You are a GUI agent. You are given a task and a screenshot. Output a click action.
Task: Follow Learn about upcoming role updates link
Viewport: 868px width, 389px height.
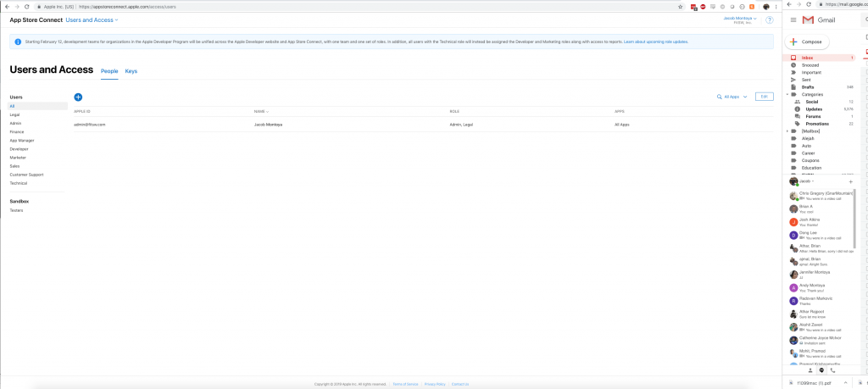point(656,42)
